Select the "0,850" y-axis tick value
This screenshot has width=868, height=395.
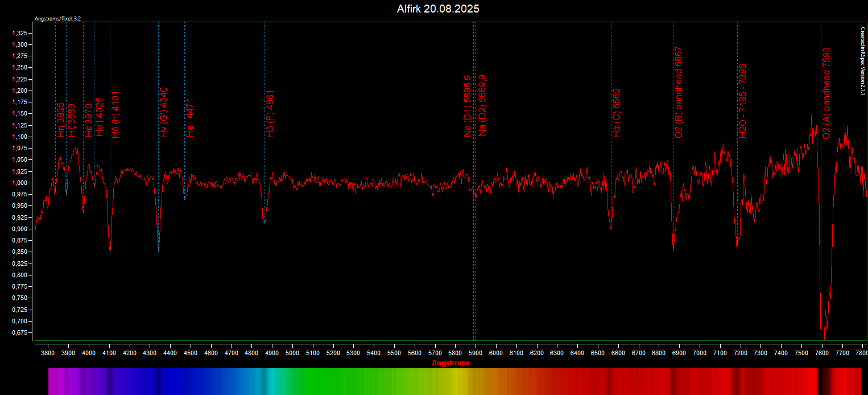click(x=19, y=252)
